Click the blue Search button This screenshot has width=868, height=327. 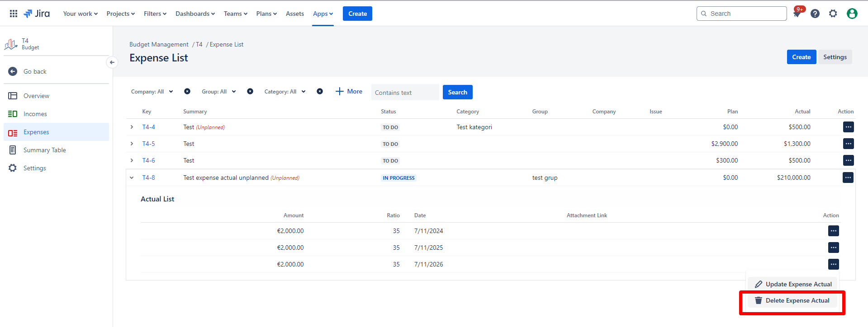tap(458, 92)
